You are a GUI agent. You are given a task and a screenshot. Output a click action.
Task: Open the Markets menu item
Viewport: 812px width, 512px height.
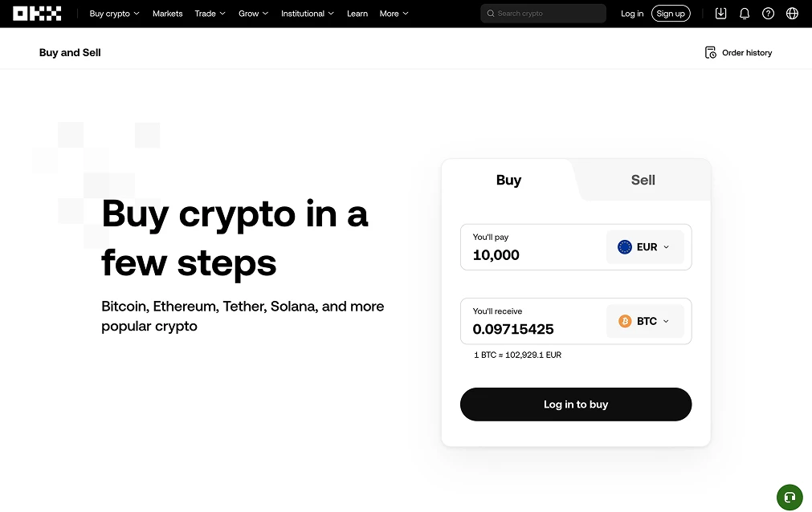click(167, 14)
